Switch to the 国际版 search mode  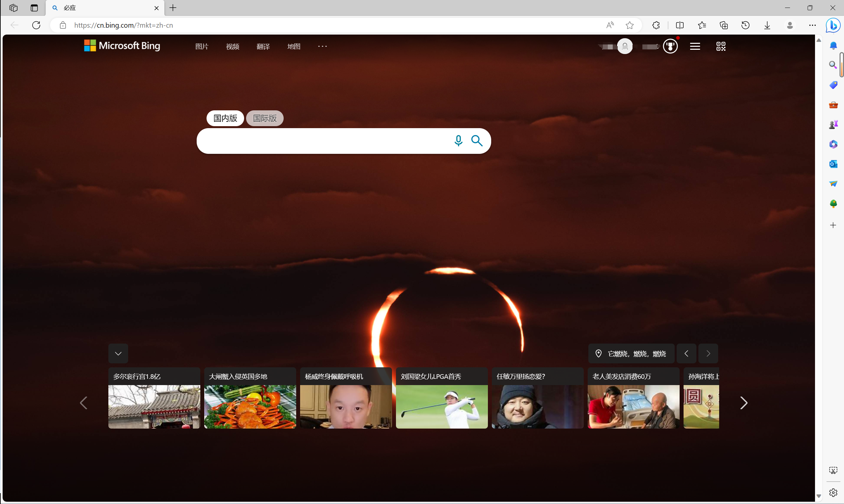point(265,118)
